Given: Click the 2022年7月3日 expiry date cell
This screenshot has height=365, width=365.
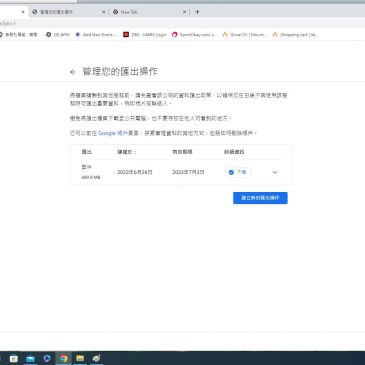Looking at the screenshot, I should coord(188,172).
